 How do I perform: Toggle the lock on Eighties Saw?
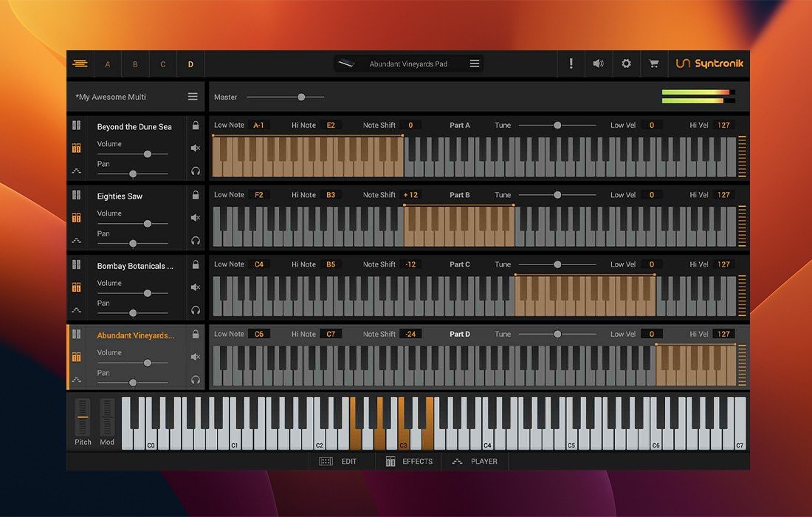pyautogui.click(x=196, y=195)
